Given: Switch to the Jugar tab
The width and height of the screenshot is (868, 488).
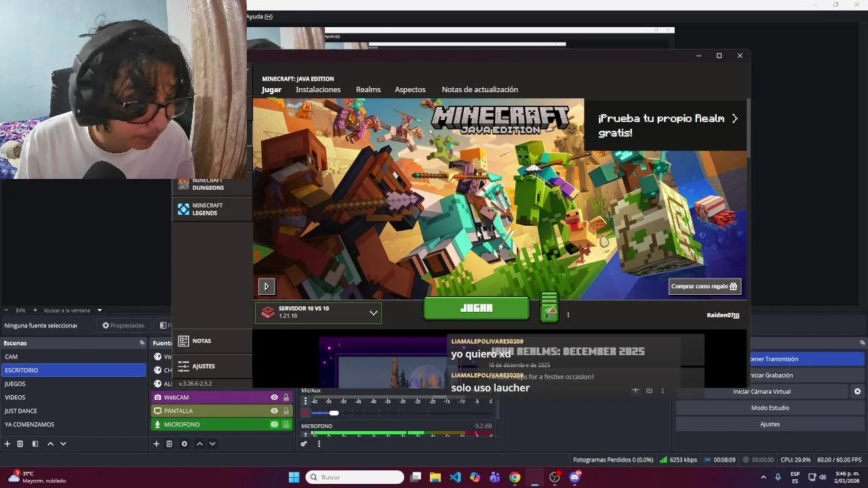Looking at the screenshot, I should coord(271,89).
